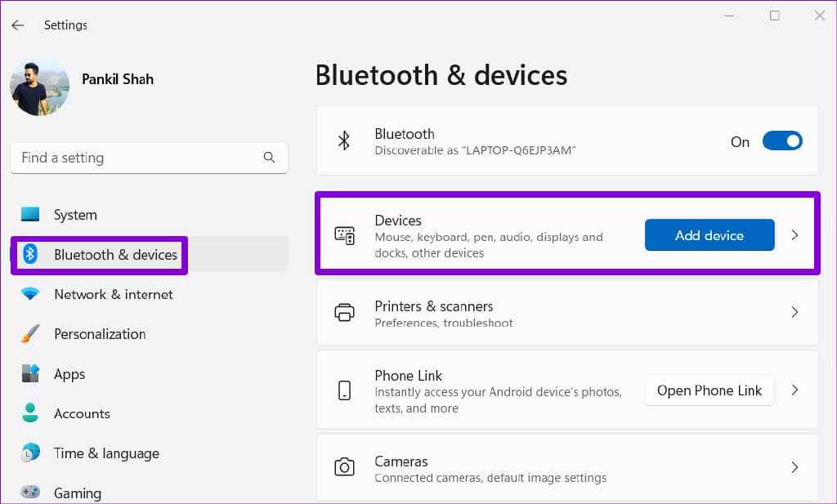The image size is (837, 504).
Task: Click the Printers & scanners printer icon
Action: (344, 311)
